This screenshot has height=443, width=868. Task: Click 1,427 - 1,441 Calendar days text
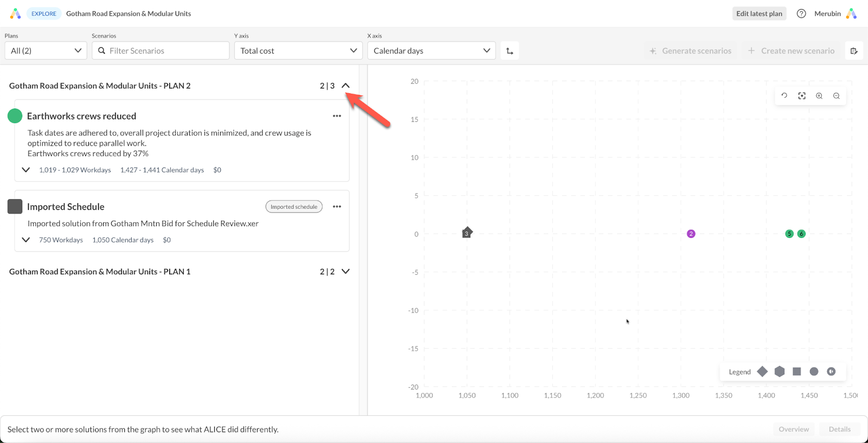[x=162, y=170]
